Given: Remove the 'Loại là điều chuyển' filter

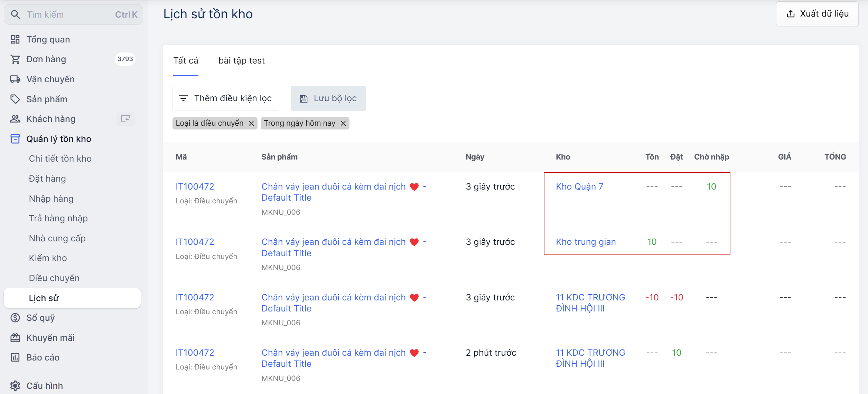Looking at the screenshot, I should point(251,123).
